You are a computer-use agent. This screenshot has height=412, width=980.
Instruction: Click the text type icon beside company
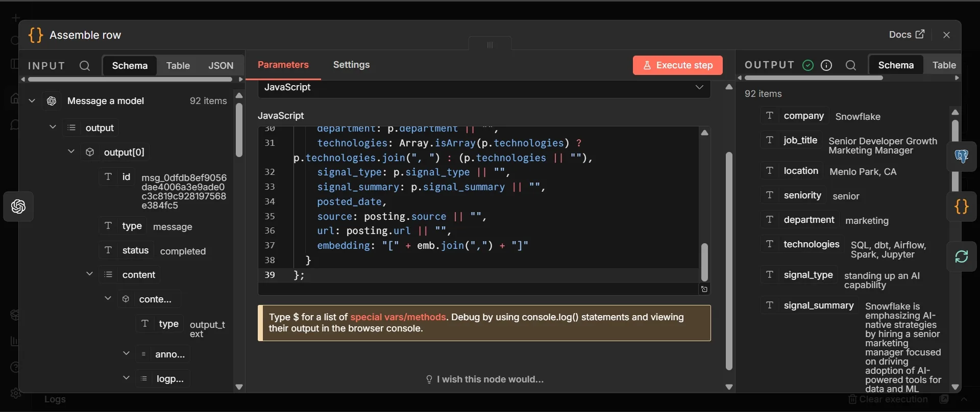pyautogui.click(x=770, y=116)
